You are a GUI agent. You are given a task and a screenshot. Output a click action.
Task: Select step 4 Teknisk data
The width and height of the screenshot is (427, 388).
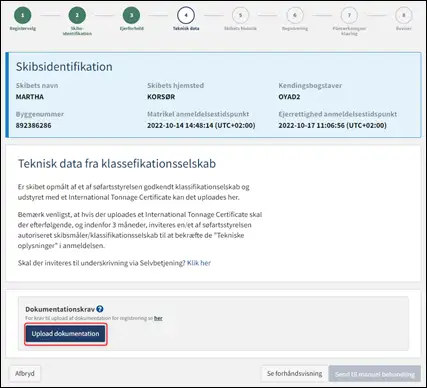point(186,15)
